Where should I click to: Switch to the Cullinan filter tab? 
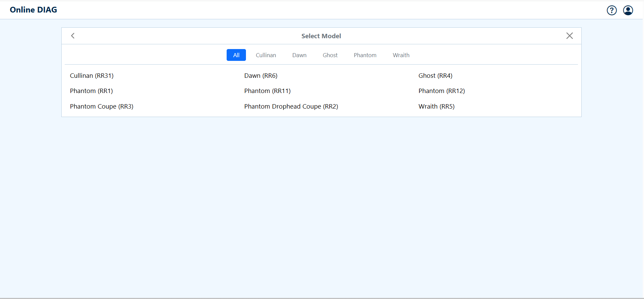click(266, 55)
